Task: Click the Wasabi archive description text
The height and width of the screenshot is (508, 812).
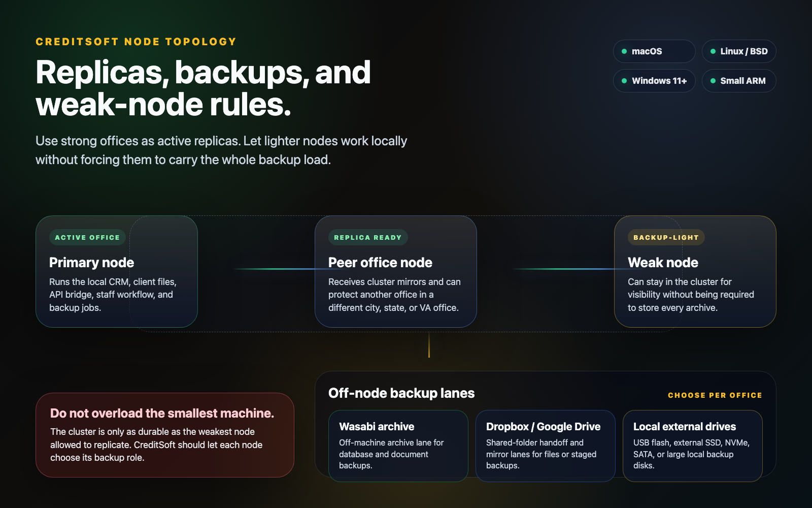Action: tap(391, 454)
